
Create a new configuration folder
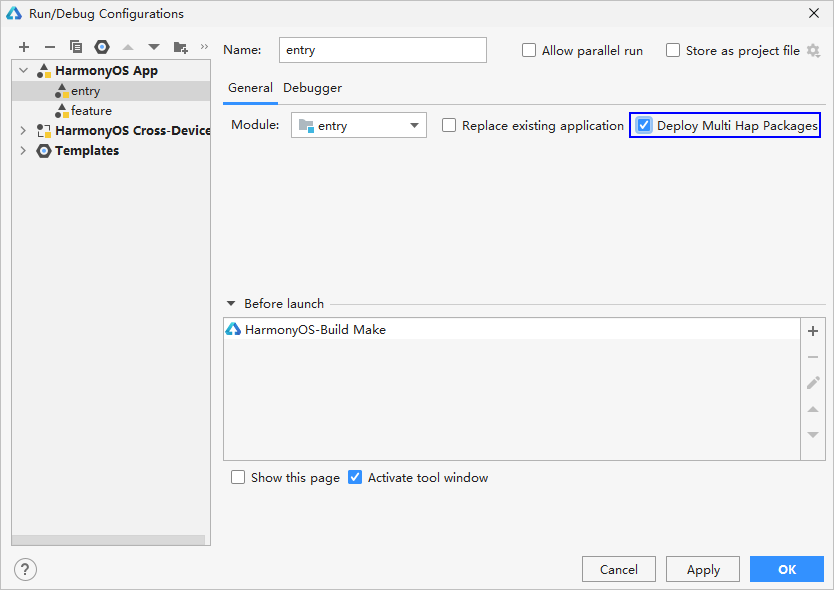(178, 46)
